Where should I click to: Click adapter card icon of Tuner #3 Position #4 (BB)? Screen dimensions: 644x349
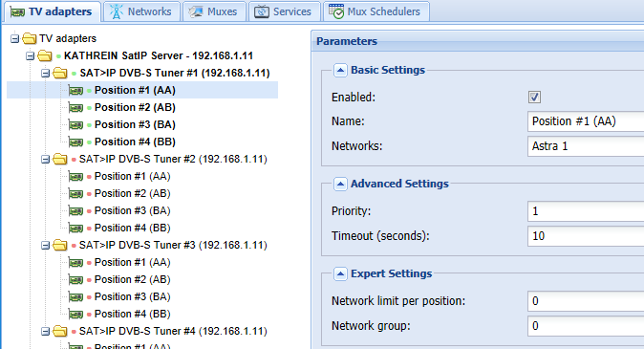(76, 314)
